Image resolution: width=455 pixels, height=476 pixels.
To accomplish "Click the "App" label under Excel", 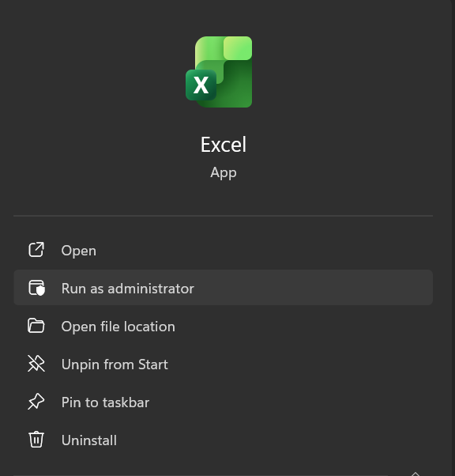I will click(x=224, y=172).
